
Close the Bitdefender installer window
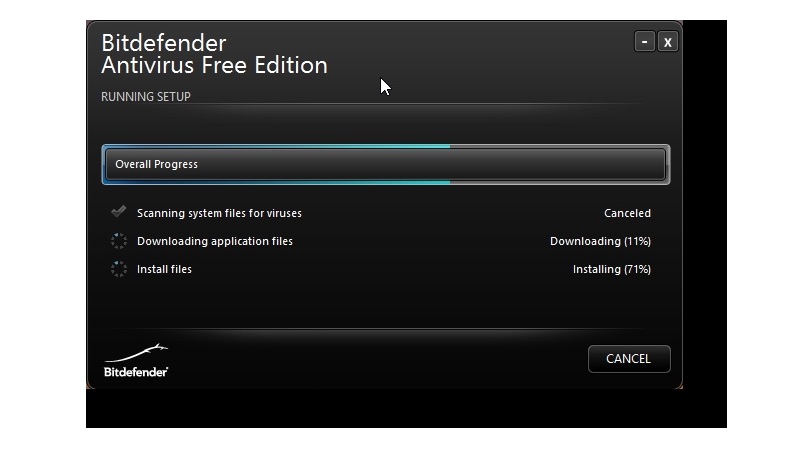[x=667, y=41]
